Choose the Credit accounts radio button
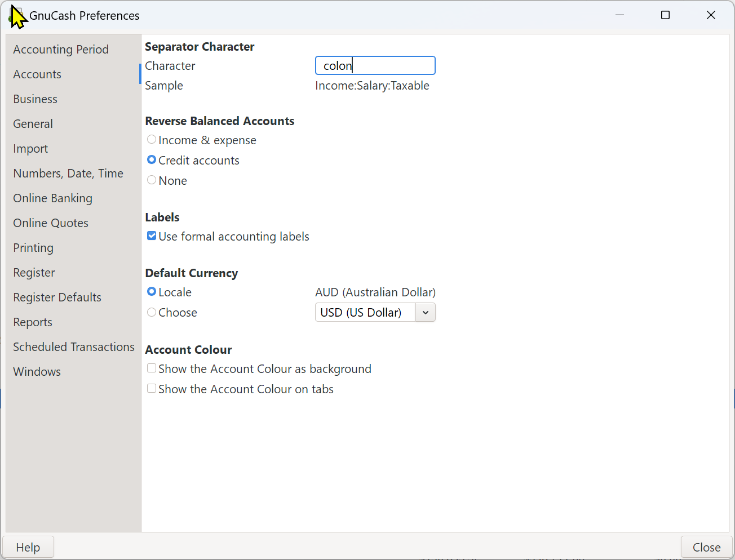 [152, 160]
